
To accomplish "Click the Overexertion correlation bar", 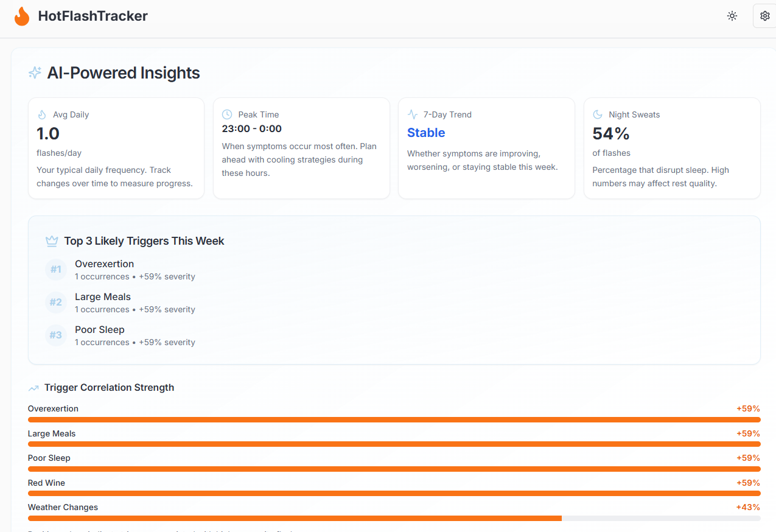I will click(394, 419).
